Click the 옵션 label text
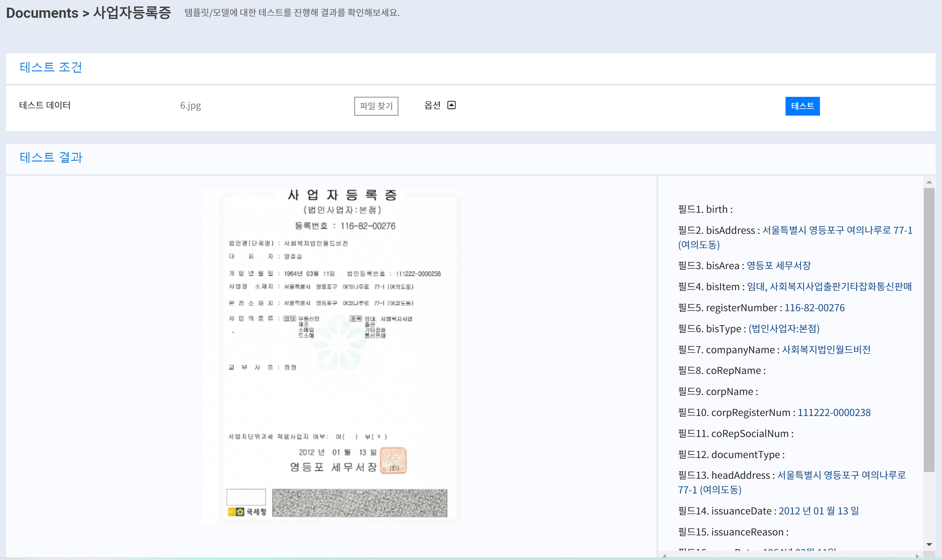The width and height of the screenshot is (942, 560). point(432,105)
